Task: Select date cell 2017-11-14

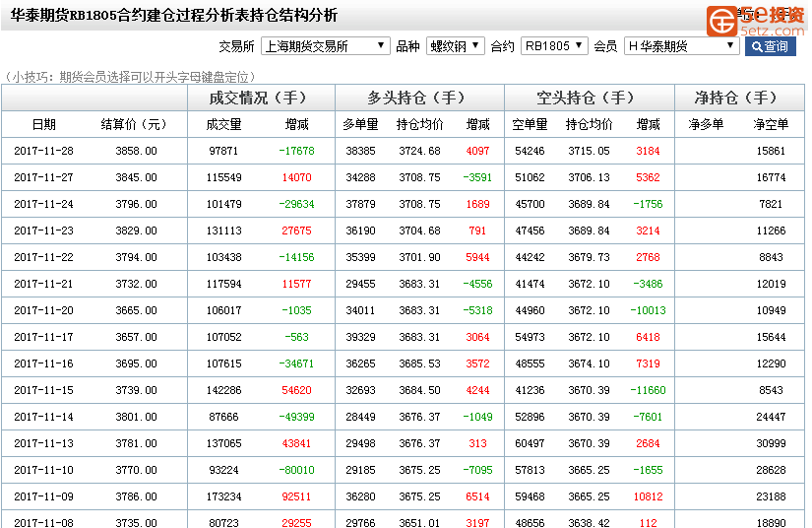Action: (44, 417)
